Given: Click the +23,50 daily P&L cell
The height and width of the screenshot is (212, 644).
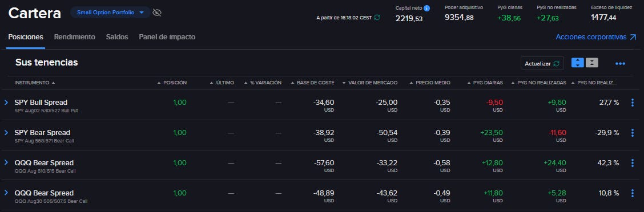Looking at the screenshot, I should 492,132.
